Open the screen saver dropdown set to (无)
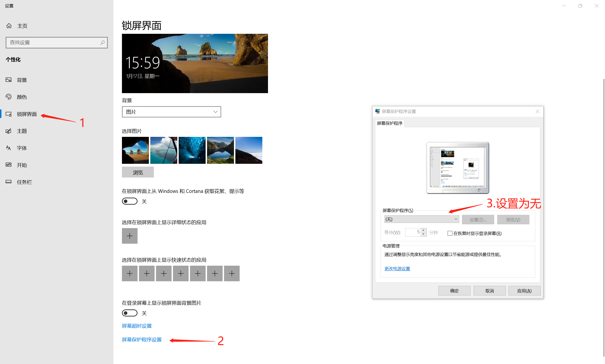605x364 pixels. click(x=421, y=219)
